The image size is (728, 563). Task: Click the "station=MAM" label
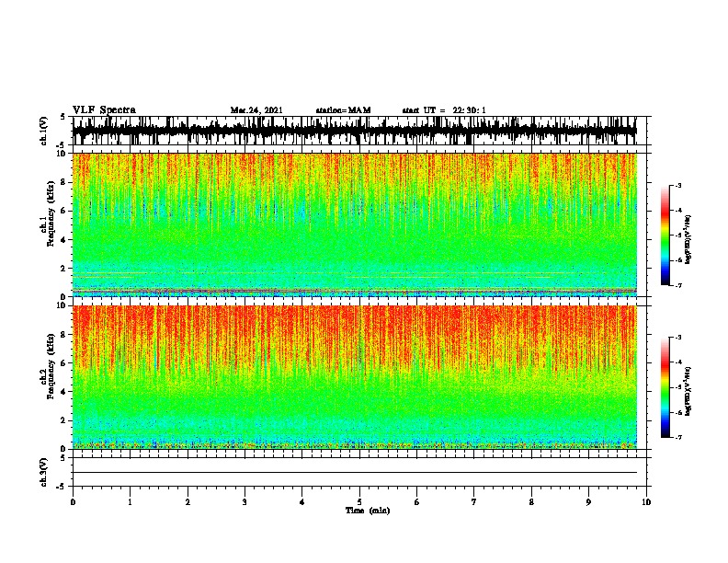343,110
